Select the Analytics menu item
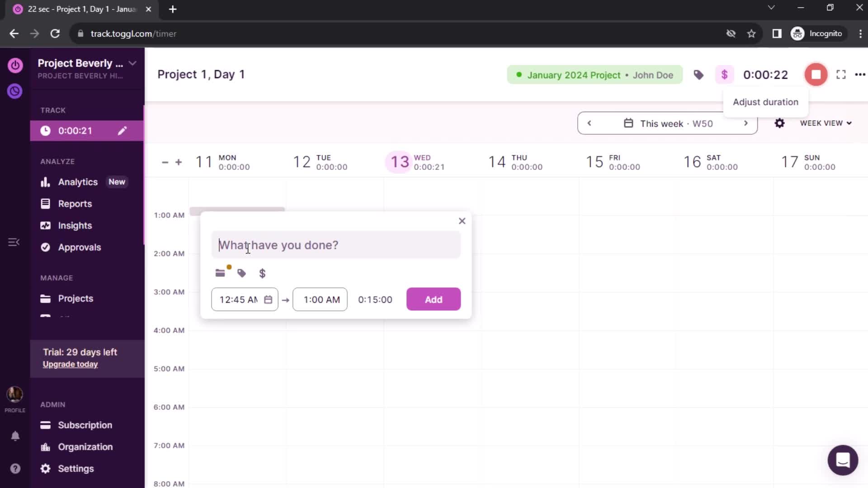This screenshot has height=488, width=868. [x=77, y=182]
